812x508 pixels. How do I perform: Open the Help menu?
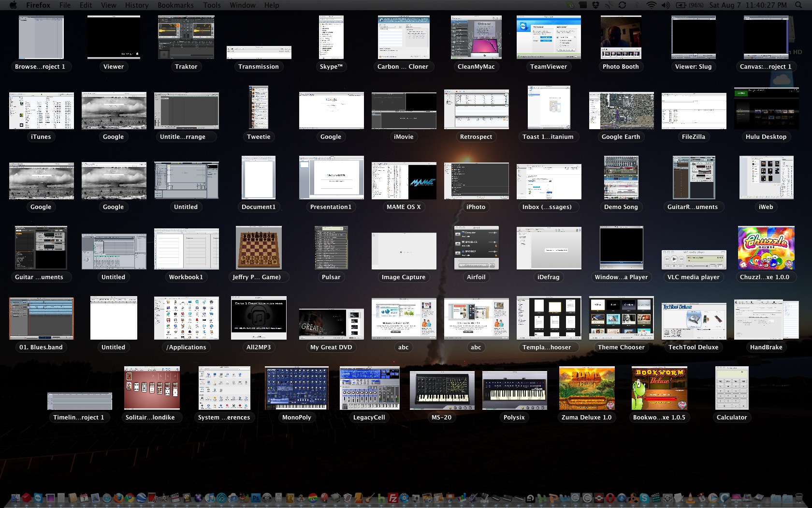click(x=272, y=5)
